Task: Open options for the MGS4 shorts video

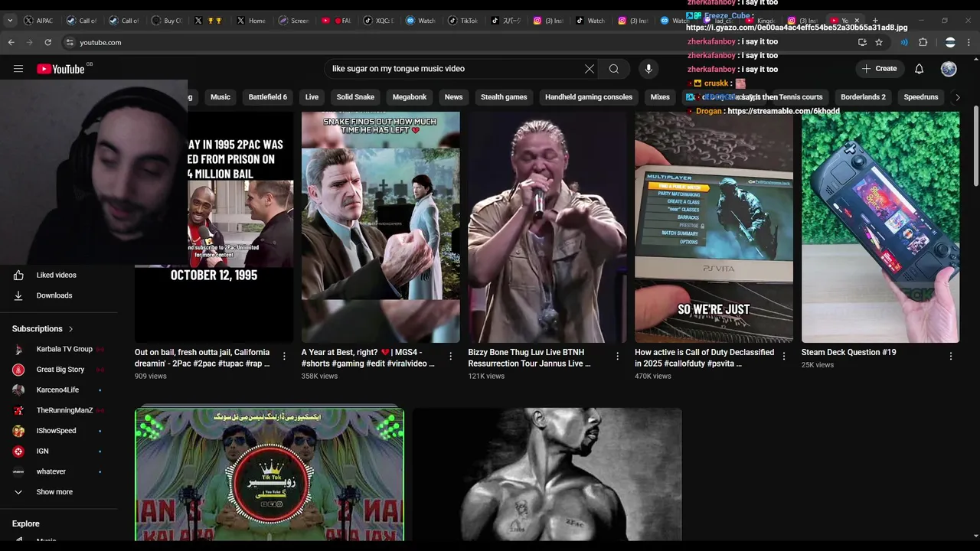Action: (451, 356)
